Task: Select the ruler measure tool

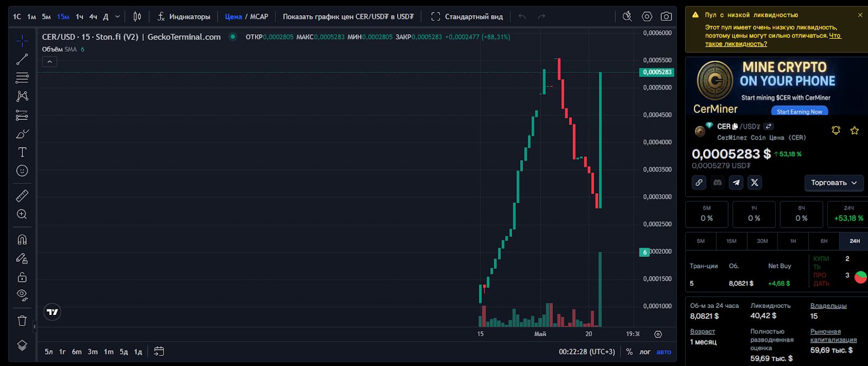Action: (22, 195)
